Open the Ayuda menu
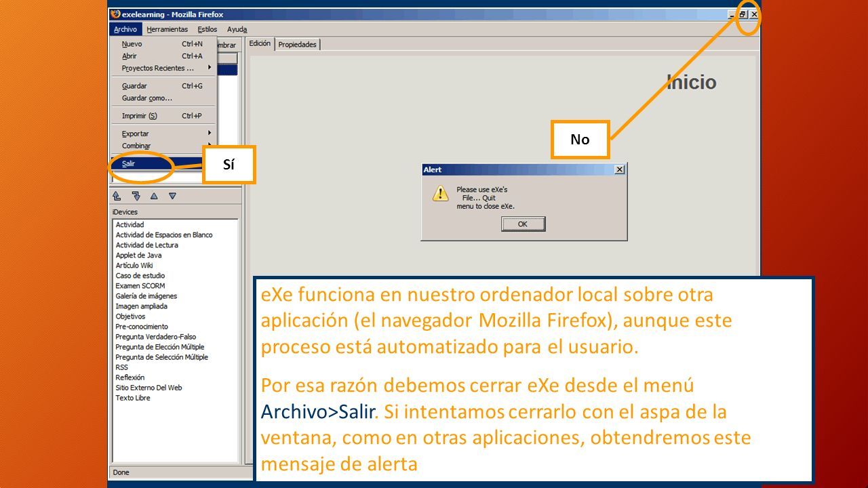868x488 pixels. click(237, 29)
